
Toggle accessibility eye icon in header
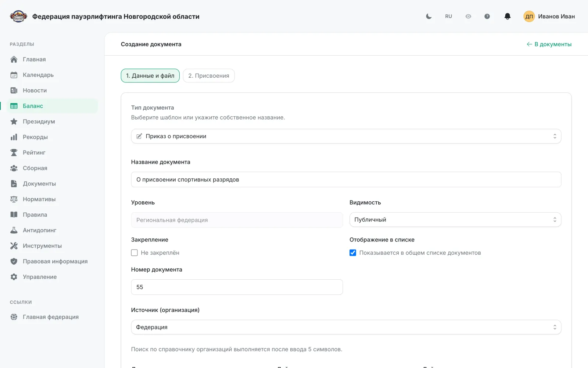468,16
